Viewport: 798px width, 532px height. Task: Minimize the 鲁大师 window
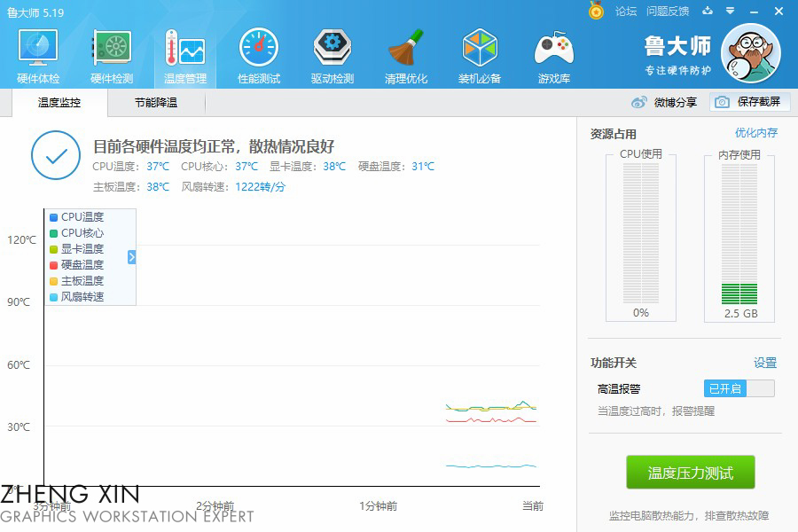point(755,12)
